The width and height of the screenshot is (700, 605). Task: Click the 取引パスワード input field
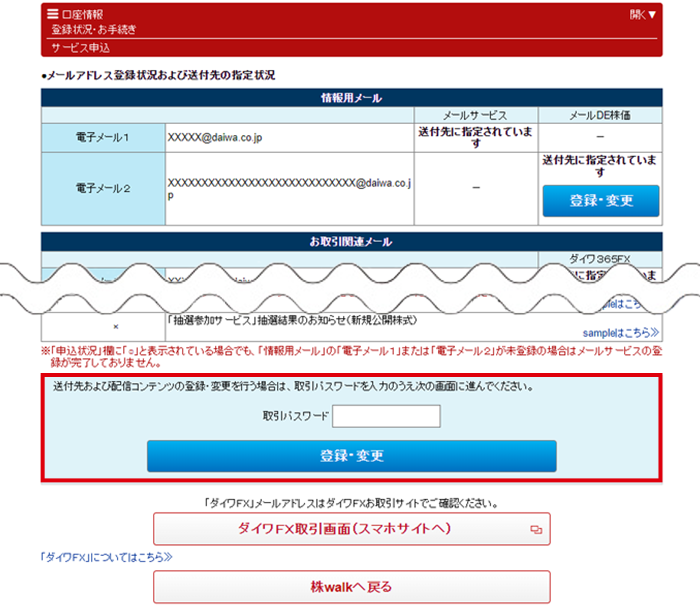[x=386, y=416]
